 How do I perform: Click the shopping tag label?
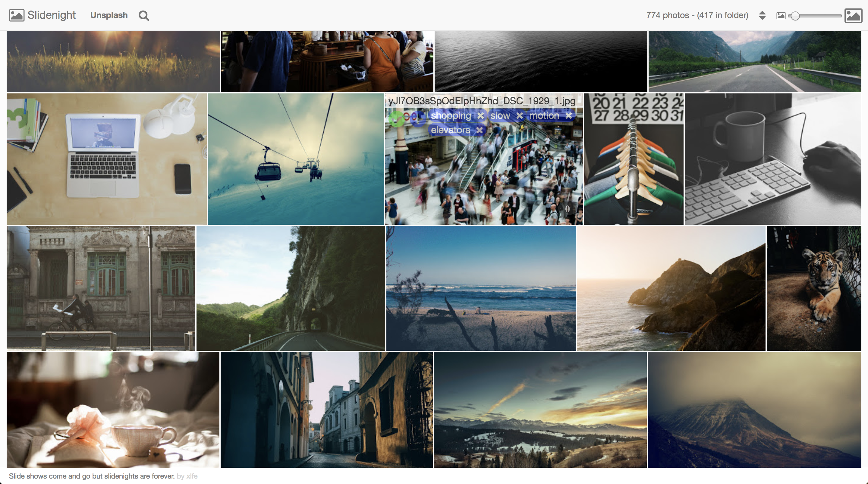(451, 116)
